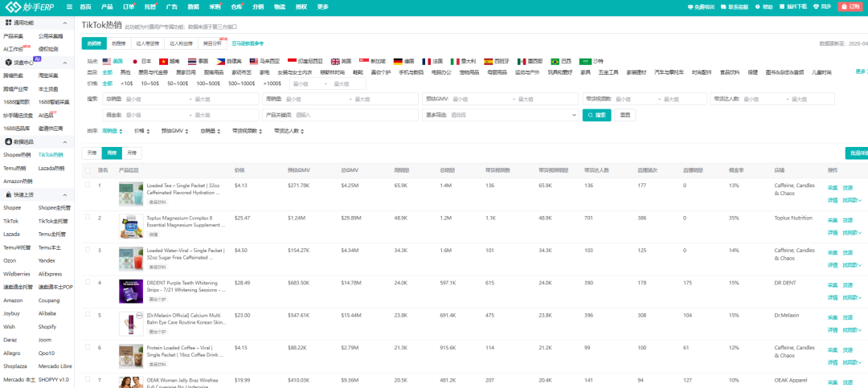The width and height of the screenshot is (868, 388).
Task: Select the Philippines flag site
Action: pos(221,61)
